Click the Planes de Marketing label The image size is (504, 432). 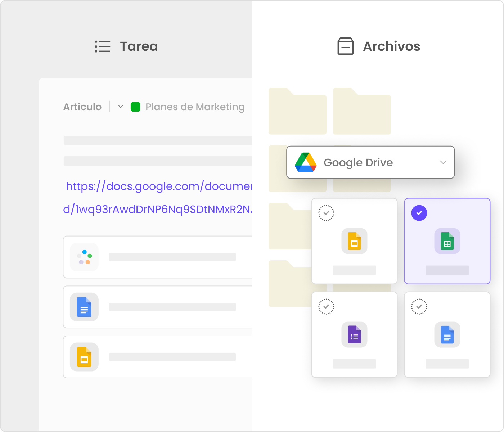pos(195,107)
